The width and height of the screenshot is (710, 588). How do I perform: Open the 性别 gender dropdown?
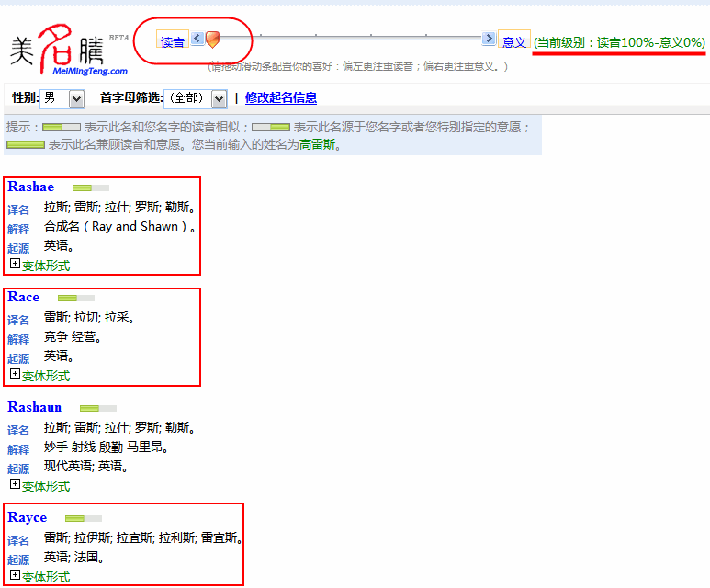coord(63,98)
